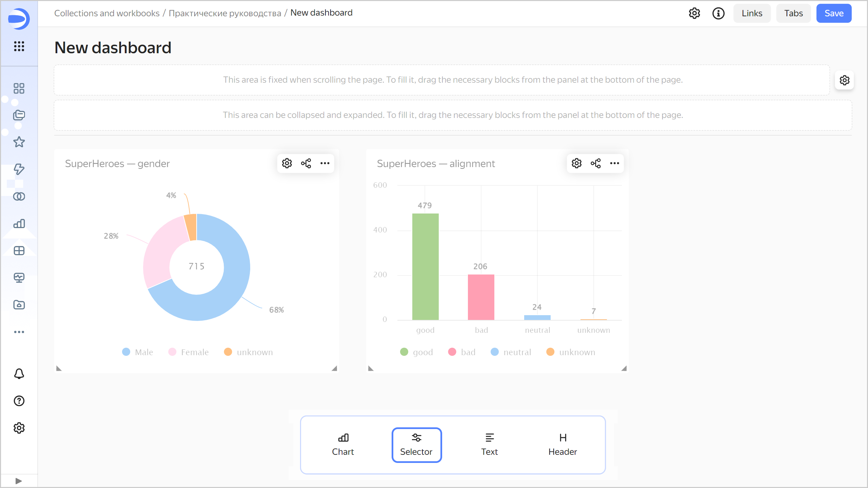Open the help question mark icon
868x488 pixels.
point(19,401)
